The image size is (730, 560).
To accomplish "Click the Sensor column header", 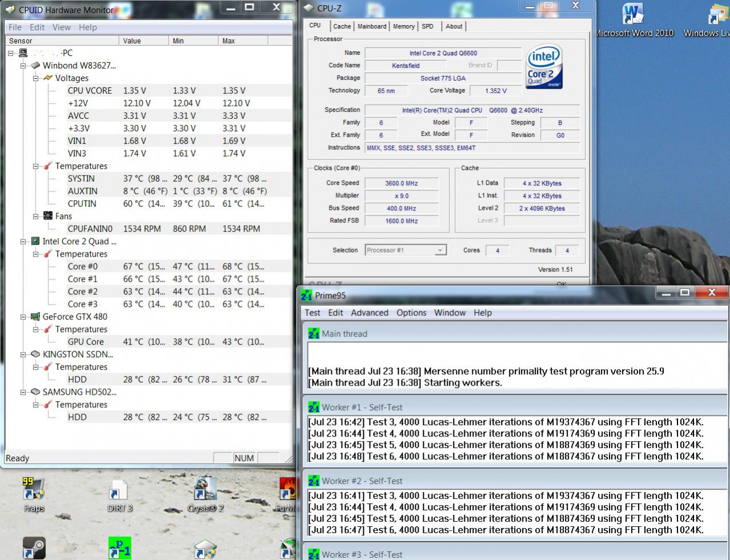I will click(x=62, y=41).
